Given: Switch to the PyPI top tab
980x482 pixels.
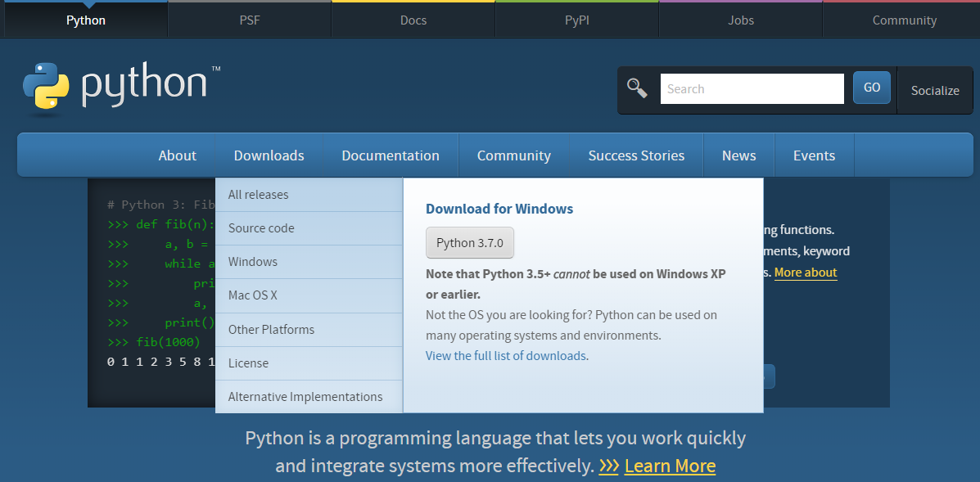Looking at the screenshot, I should (x=576, y=20).
